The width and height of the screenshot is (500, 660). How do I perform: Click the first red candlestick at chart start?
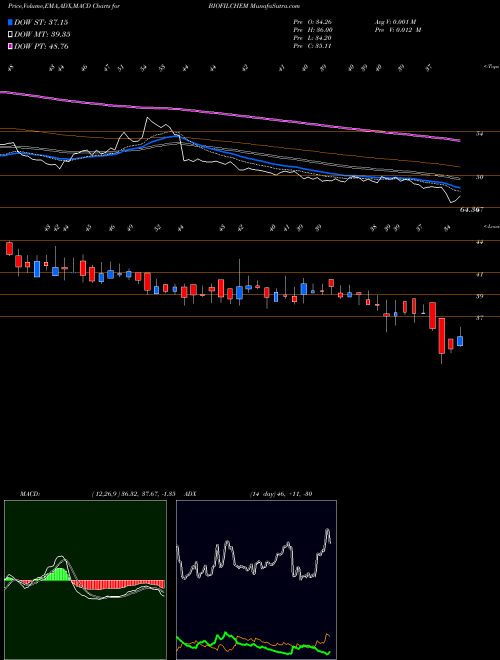(x=9, y=248)
